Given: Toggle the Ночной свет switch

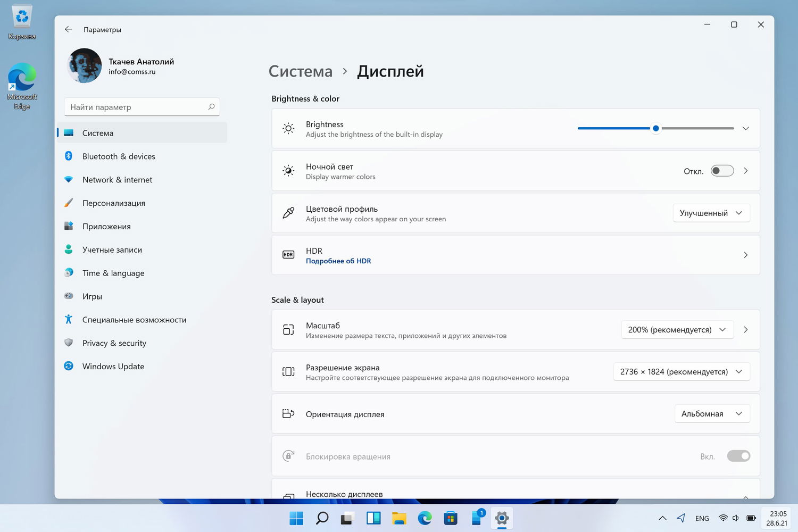Looking at the screenshot, I should (x=722, y=171).
